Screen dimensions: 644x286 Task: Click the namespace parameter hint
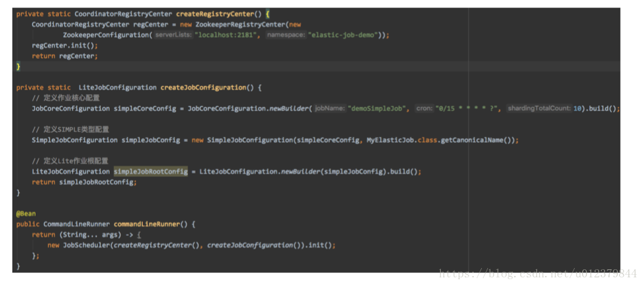point(286,35)
